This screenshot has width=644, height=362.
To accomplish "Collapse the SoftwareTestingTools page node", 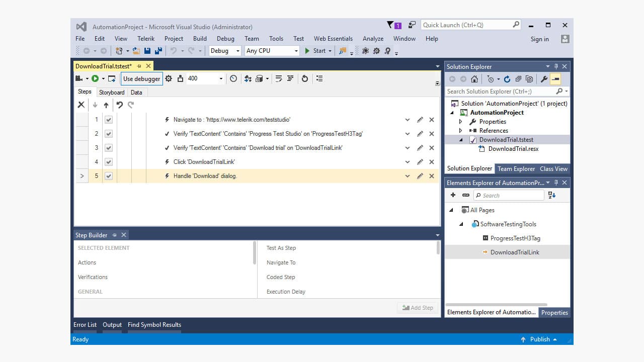I will [x=461, y=224].
